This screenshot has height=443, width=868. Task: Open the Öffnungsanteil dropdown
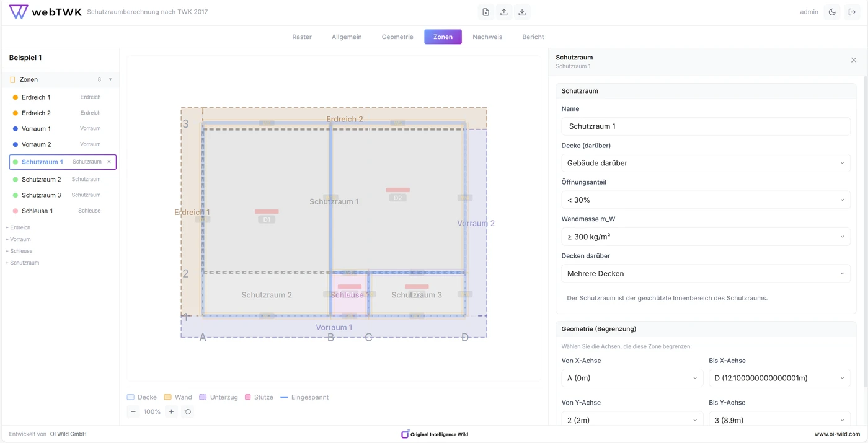click(706, 200)
